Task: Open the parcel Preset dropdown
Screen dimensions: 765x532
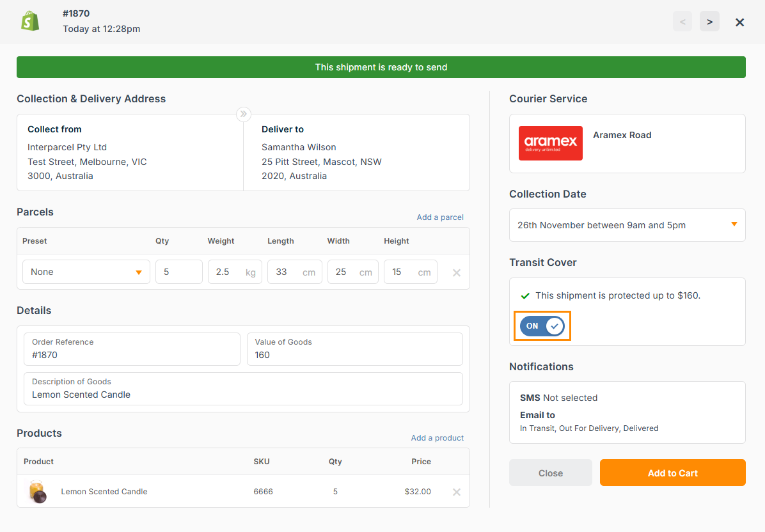Action: point(86,272)
